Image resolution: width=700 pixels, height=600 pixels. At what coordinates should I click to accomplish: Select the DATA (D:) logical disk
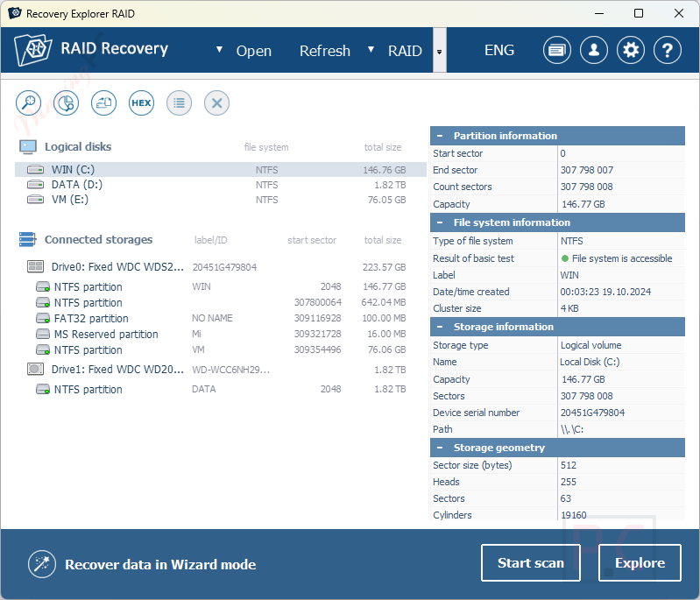coord(221,184)
